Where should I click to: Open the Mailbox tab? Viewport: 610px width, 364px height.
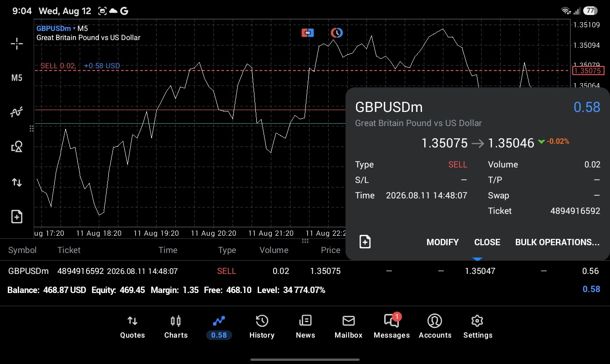pos(348,327)
